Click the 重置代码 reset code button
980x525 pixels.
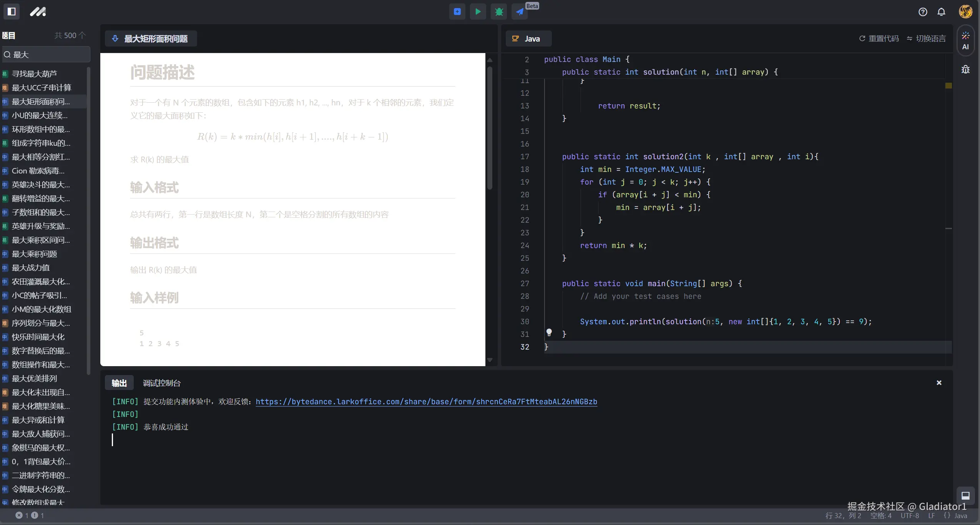point(879,38)
